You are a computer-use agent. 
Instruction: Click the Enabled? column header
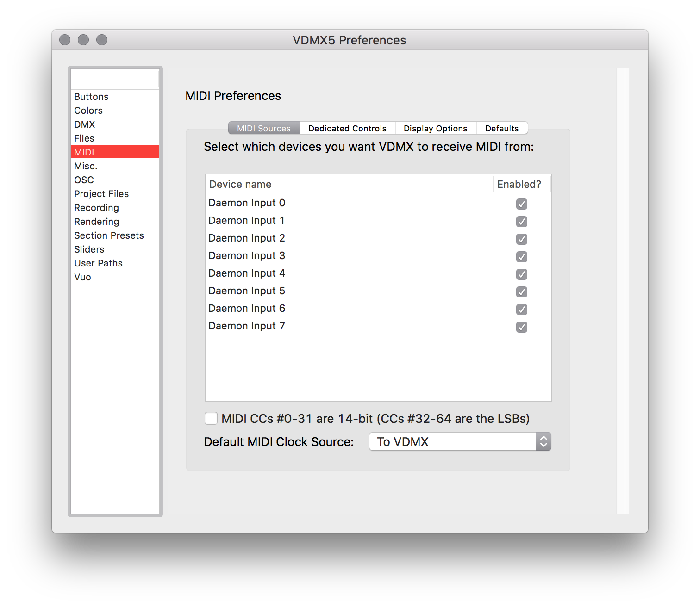pyautogui.click(x=521, y=185)
